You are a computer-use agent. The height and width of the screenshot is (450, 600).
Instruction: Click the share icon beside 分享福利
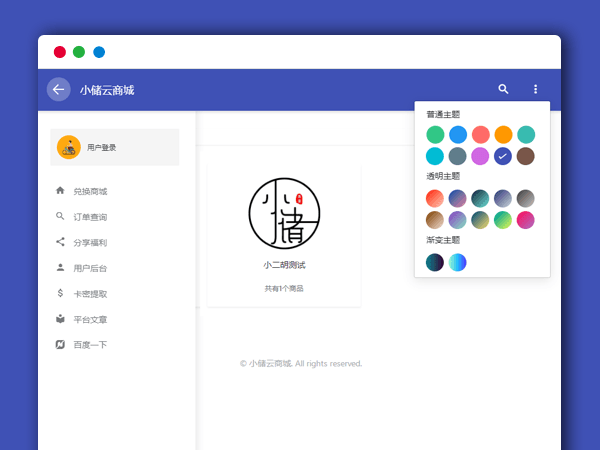tap(60, 242)
